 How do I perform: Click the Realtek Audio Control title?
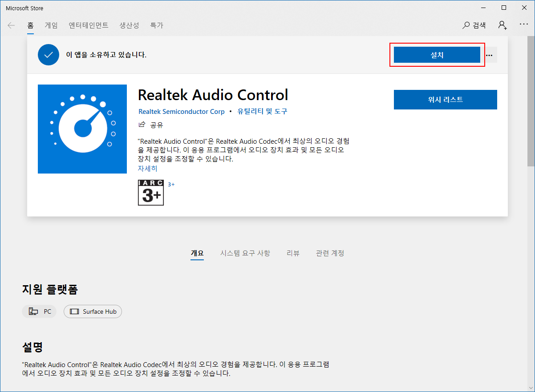point(213,95)
